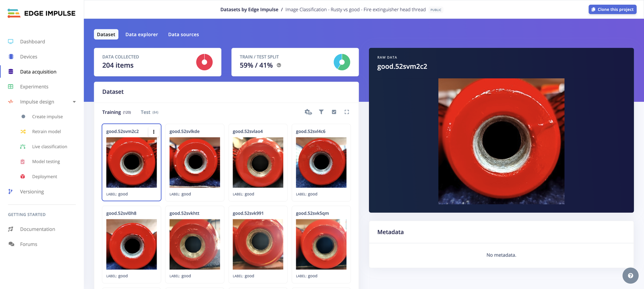
Task: Toggle multi-select checkbox icon
Action: [x=334, y=112]
